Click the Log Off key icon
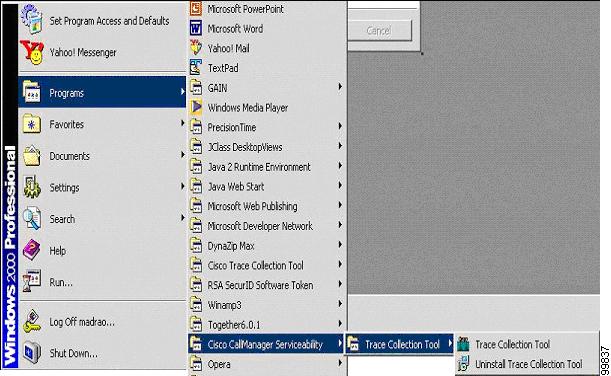The image size is (611, 376). 32,321
